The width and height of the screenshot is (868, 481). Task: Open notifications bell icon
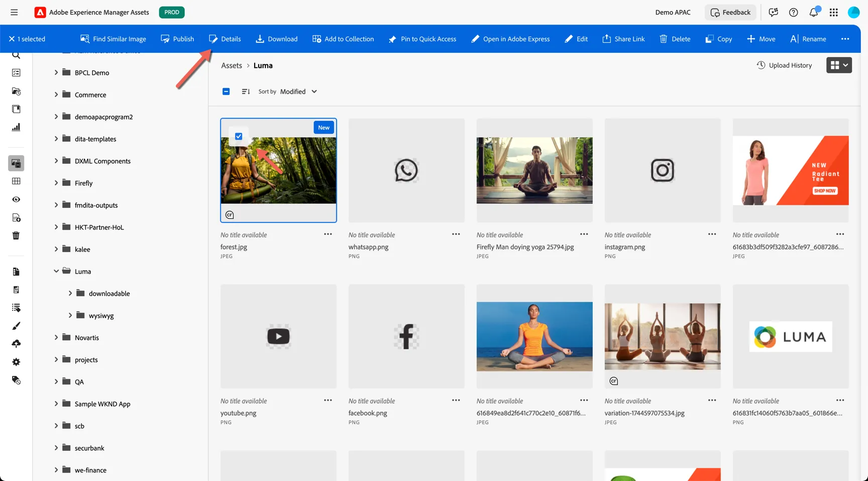(813, 12)
